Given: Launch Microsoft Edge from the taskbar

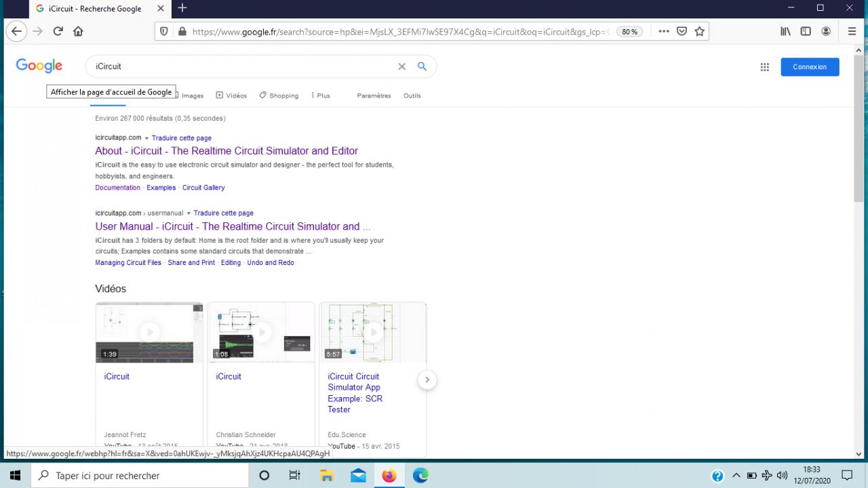Looking at the screenshot, I should point(420,475).
